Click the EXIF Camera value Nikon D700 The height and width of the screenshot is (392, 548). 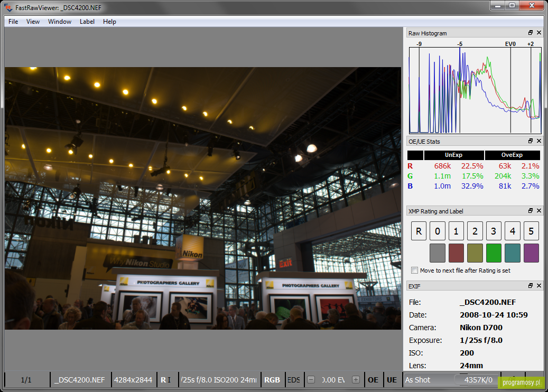[481, 328]
